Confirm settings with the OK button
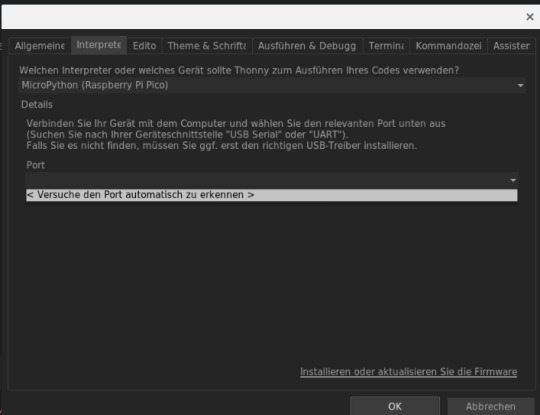The height and width of the screenshot is (415, 540). pyautogui.click(x=395, y=406)
